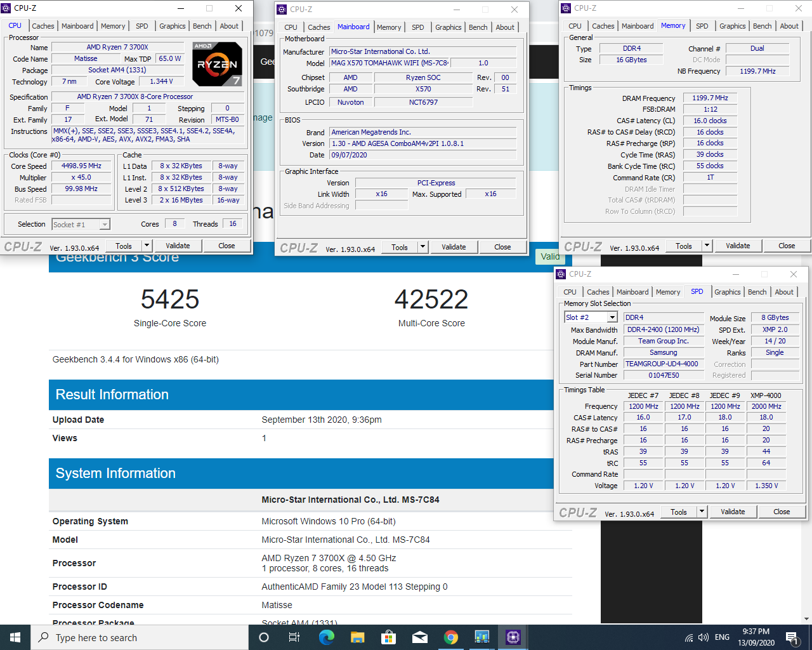Screen dimensions: 812x650
Task: Click the 'Type here to search' taskbar box
Action: click(x=140, y=637)
